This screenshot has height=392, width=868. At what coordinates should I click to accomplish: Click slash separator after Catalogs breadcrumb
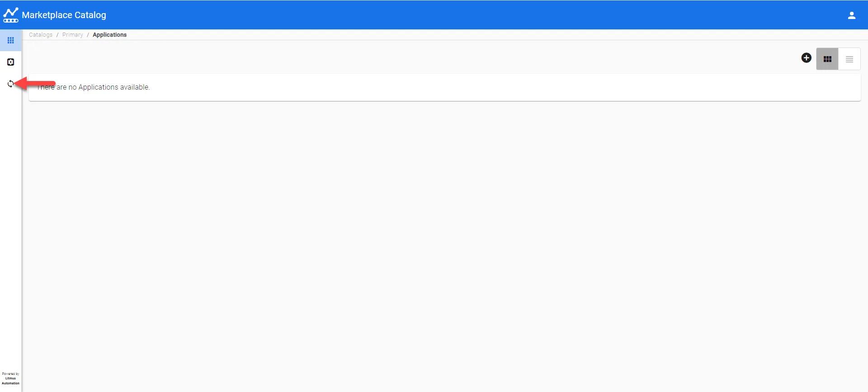[57, 35]
